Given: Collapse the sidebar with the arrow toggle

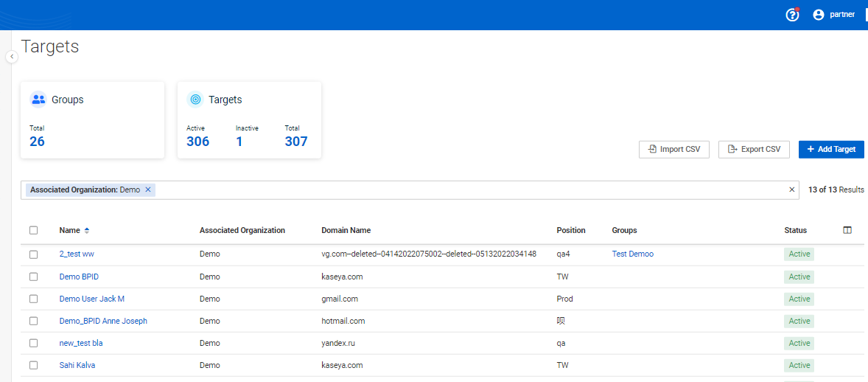Looking at the screenshot, I should (13, 57).
